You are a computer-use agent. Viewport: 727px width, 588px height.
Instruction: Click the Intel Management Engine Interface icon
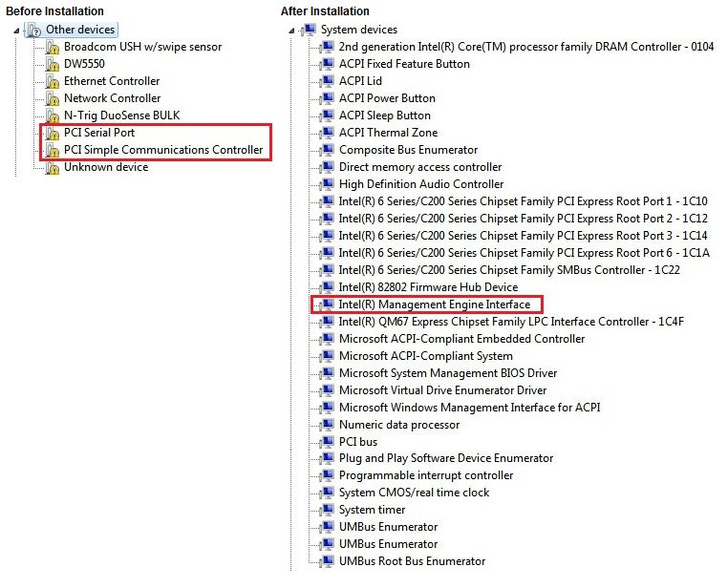327,304
